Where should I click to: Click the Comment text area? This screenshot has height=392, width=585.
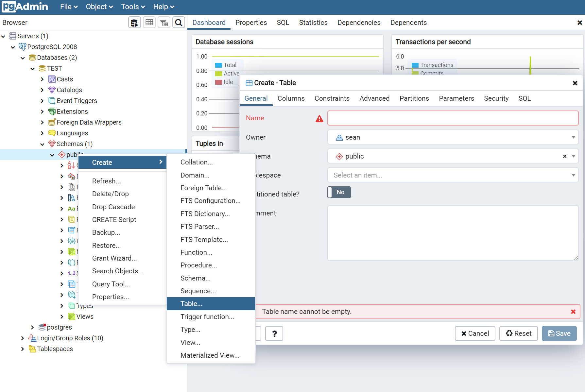453,233
